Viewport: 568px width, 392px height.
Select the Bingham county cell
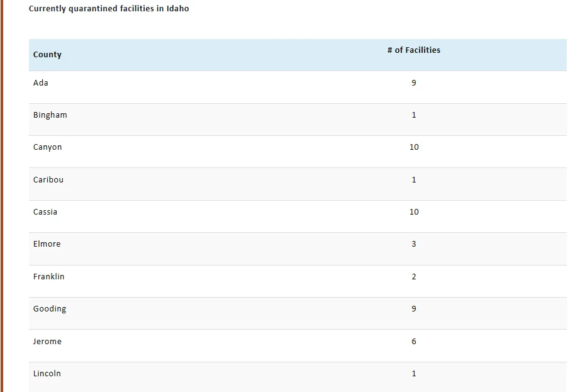[50, 115]
